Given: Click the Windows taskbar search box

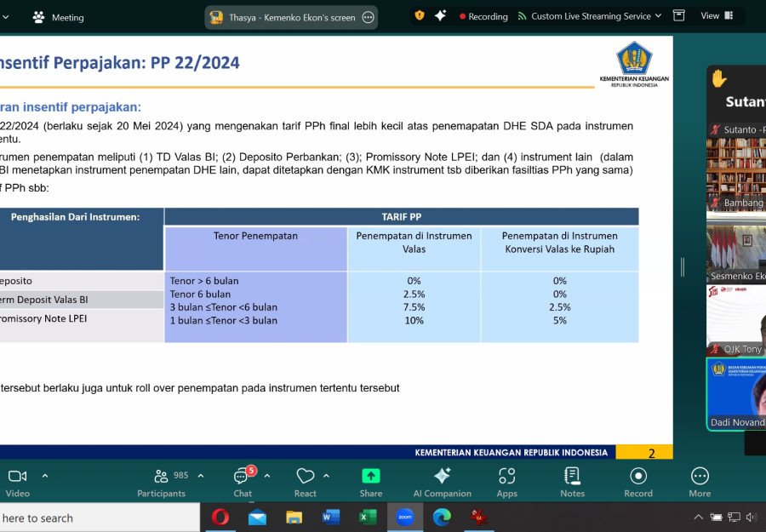Looking at the screenshot, I should point(100,518).
